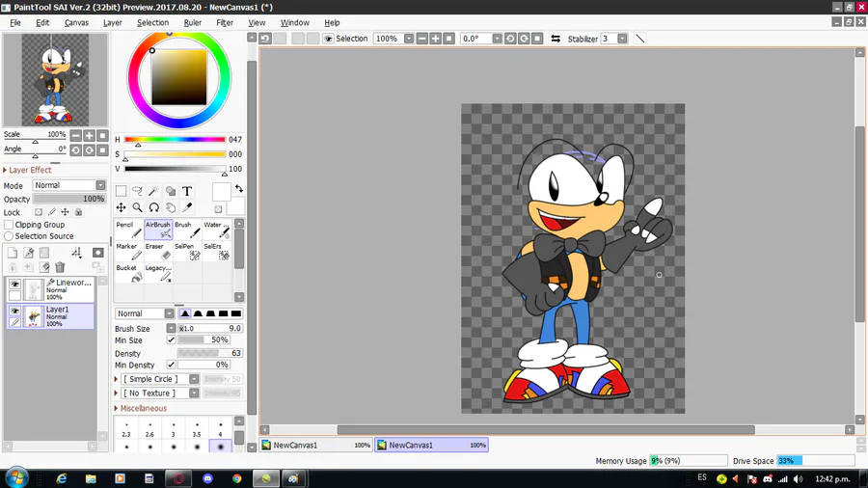Swap foreground and background colors
868x488 pixels.
coord(239,189)
